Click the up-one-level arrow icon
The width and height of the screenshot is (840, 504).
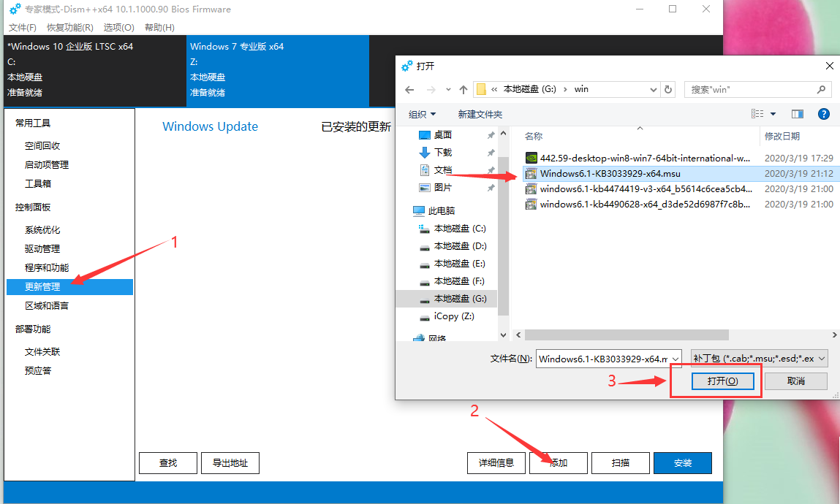point(463,89)
